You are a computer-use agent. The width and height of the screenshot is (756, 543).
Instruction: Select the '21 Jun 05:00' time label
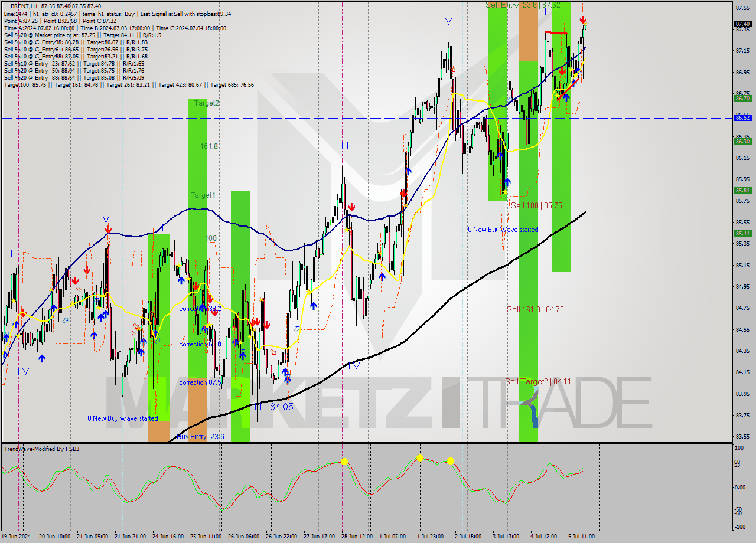(92, 537)
